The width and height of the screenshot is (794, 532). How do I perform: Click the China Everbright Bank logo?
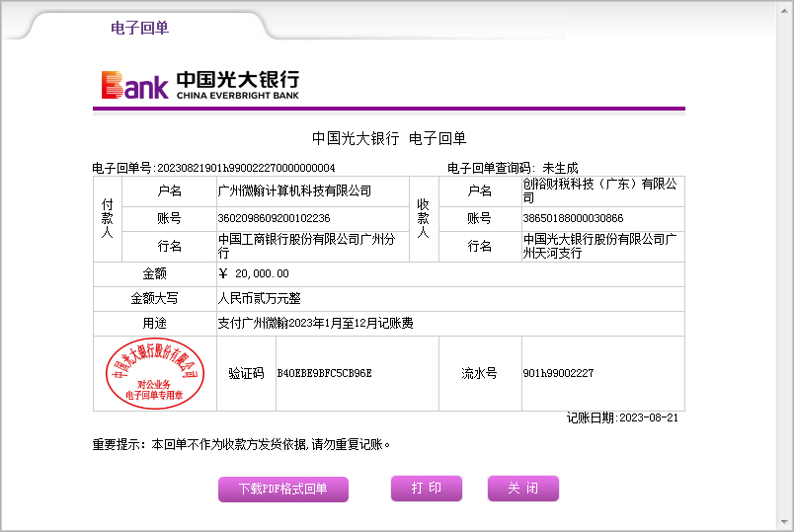200,85
